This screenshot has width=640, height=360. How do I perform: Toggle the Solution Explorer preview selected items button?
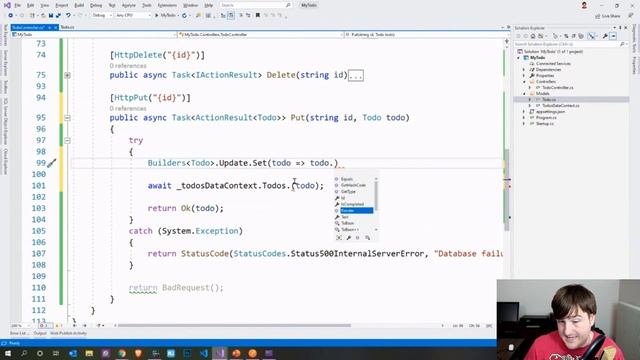click(613, 36)
